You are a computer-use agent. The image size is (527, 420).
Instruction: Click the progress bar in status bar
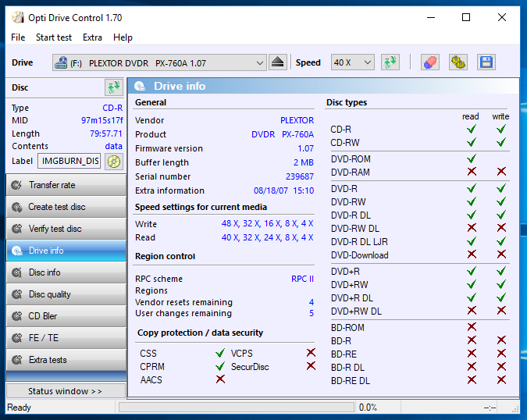pyautogui.click(x=237, y=408)
